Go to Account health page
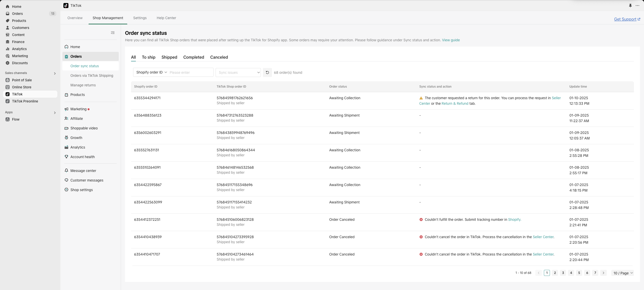Viewport: 644px width, 290px height. pyautogui.click(x=83, y=157)
